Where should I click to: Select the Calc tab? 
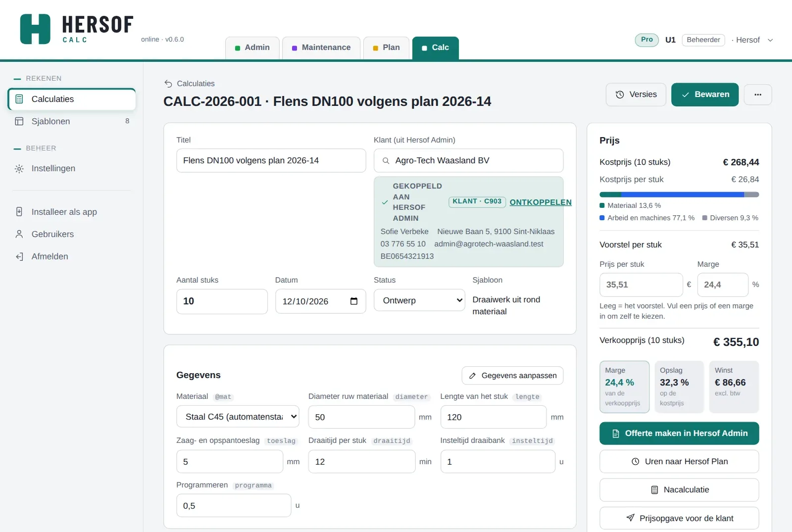point(436,48)
